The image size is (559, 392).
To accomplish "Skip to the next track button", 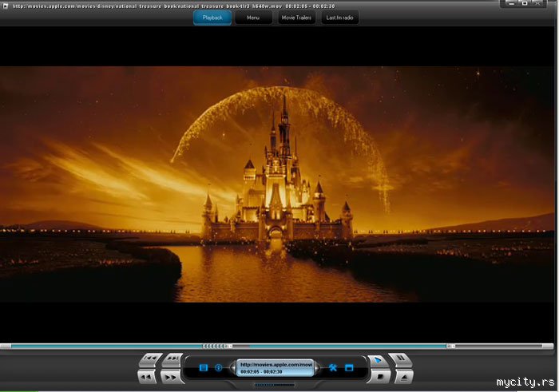I will pos(173,359).
